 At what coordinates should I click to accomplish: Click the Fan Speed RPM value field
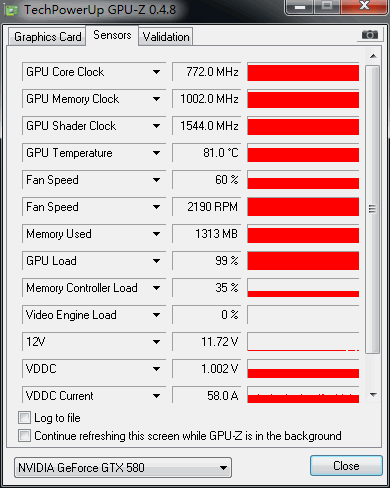pyautogui.click(x=207, y=207)
